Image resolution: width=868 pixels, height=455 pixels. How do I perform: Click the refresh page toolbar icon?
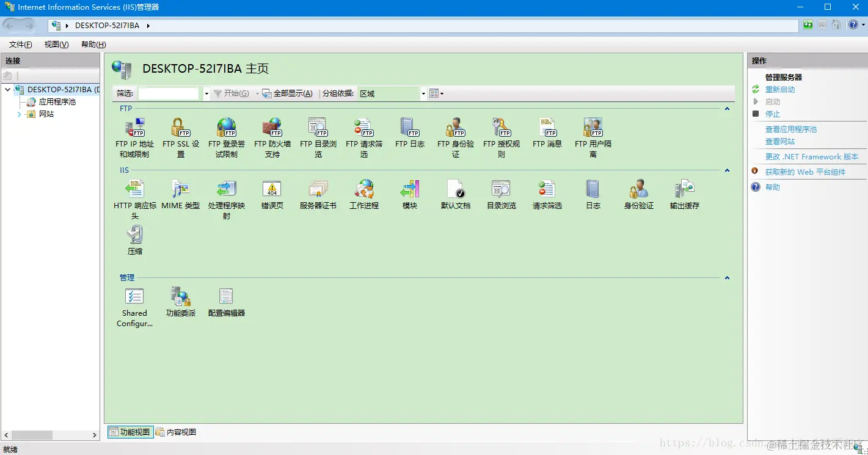click(808, 25)
